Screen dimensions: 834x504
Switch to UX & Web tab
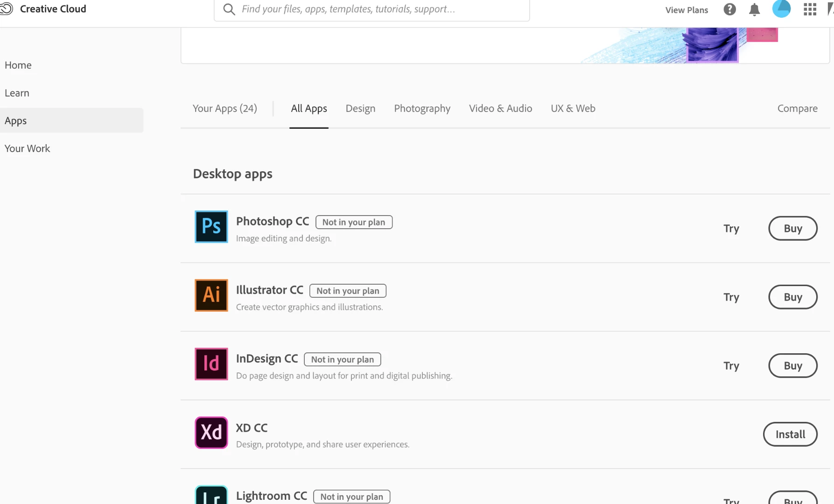[x=573, y=108]
